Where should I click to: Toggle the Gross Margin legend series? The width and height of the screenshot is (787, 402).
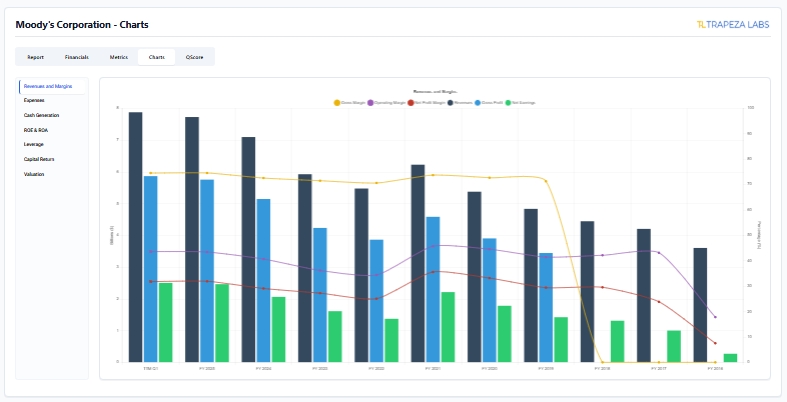coord(350,103)
